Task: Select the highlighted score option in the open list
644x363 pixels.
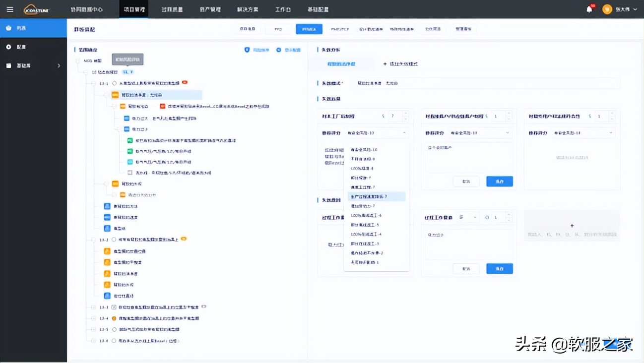Action: [376, 196]
